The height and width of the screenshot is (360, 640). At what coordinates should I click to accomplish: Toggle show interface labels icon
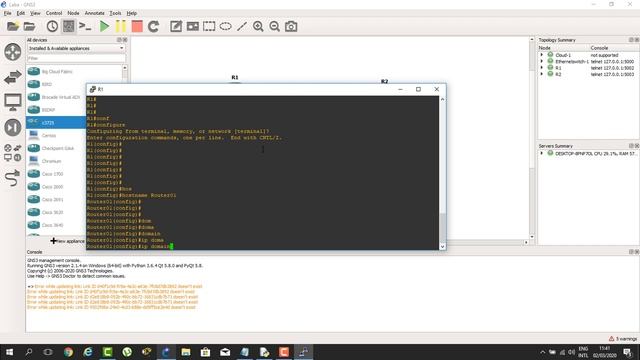69,27
